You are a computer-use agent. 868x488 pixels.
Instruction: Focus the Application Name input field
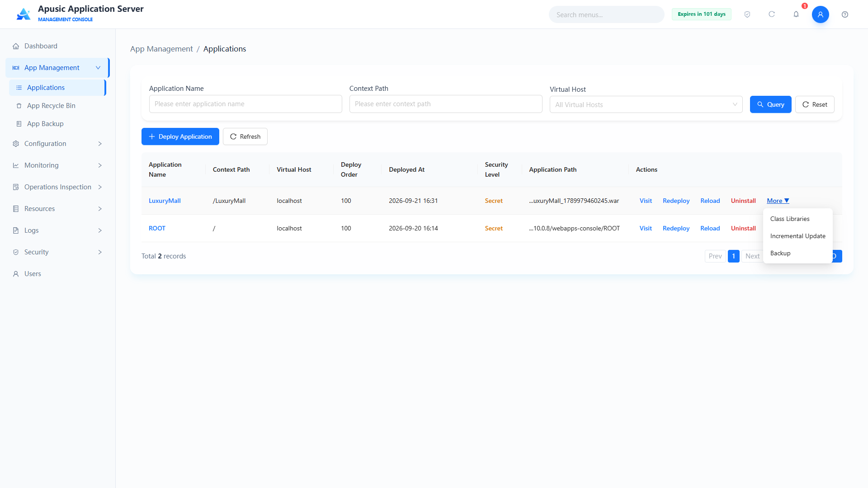pos(245,104)
